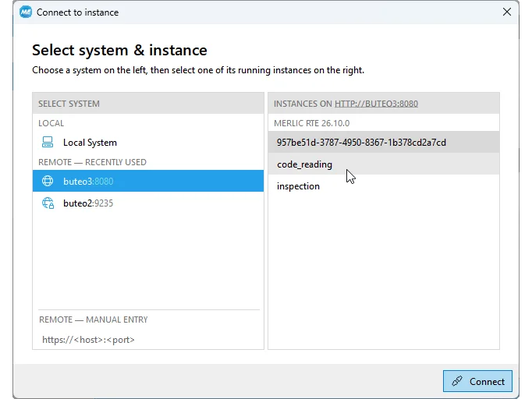Screen dimensions: 532x399
Task: Select instance 957be51d-3787-4950-8367-1b378cd2a7cd
Action: click(x=384, y=143)
